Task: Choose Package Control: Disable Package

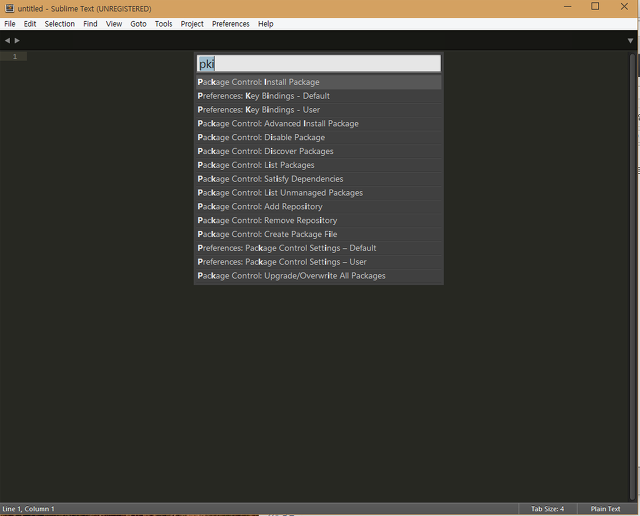Action: click(x=319, y=138)
